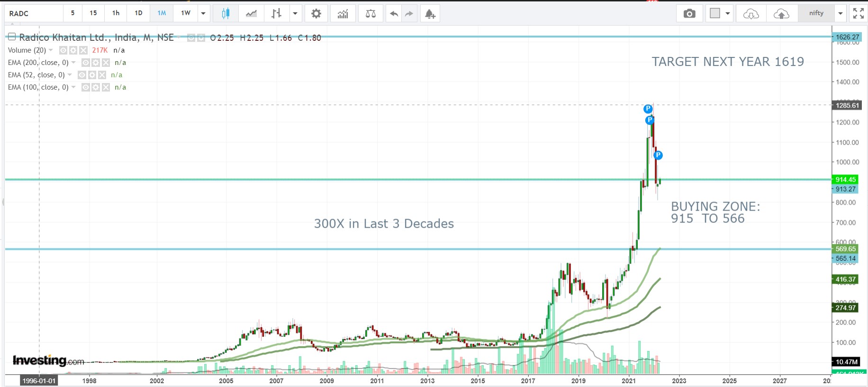The height and width of the screenshot is (387, 868).
Task: Select the 5 minute interval
Action: 72,13
